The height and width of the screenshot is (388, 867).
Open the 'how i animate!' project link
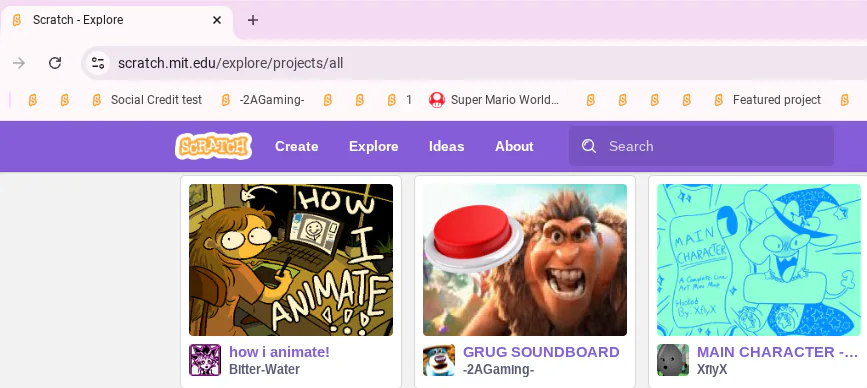tap(279, 352)
